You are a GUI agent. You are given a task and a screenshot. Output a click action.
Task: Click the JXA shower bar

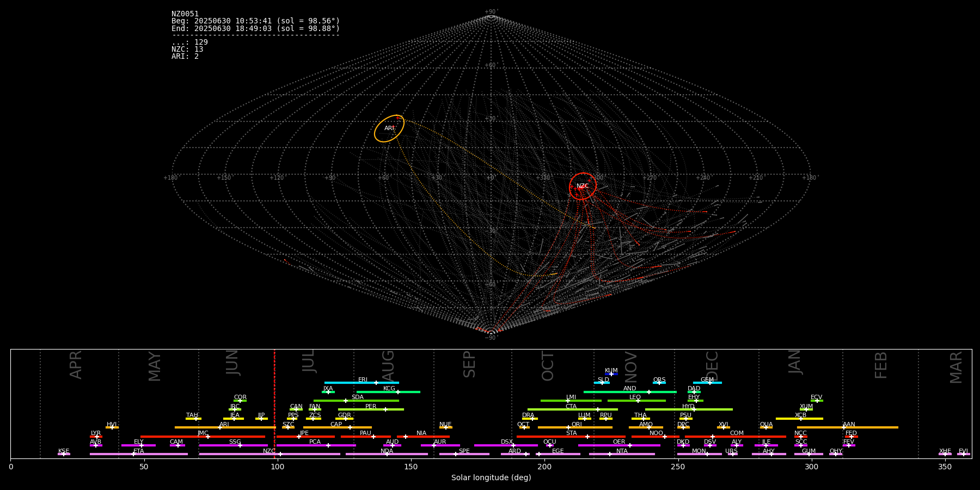(328, 391)
